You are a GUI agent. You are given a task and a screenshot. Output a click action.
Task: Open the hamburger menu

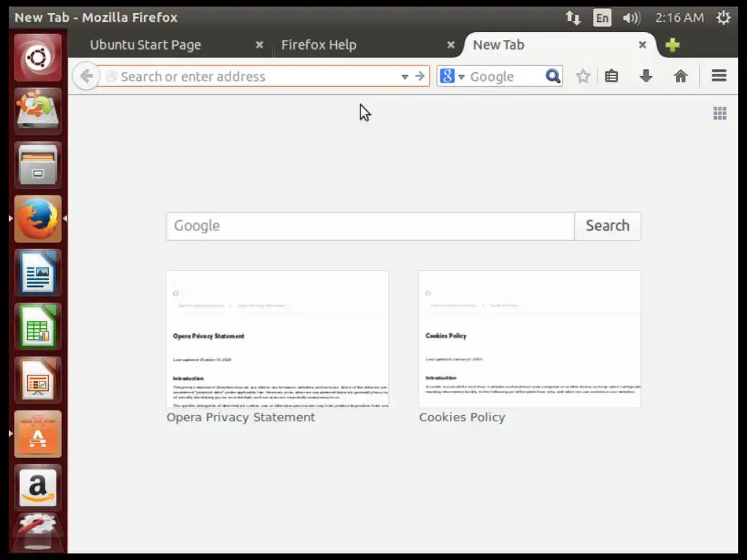coord(719,76)
